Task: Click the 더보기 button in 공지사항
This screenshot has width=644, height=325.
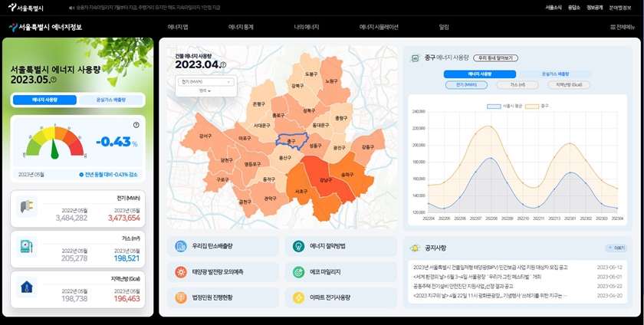Action: point(615,248)
